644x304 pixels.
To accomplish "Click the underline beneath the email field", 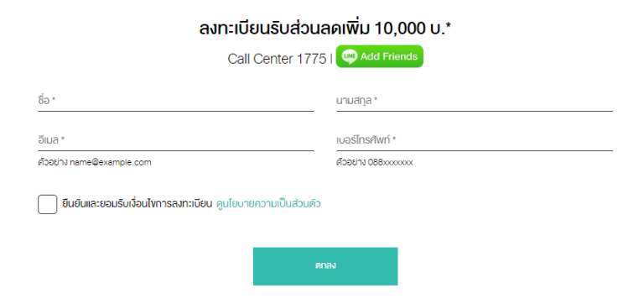I will tap(176, 150).
